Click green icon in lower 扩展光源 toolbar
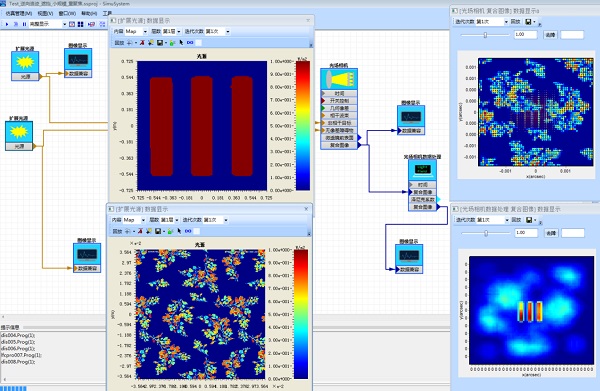Screen dimensions: 600x391 (171, 231)
